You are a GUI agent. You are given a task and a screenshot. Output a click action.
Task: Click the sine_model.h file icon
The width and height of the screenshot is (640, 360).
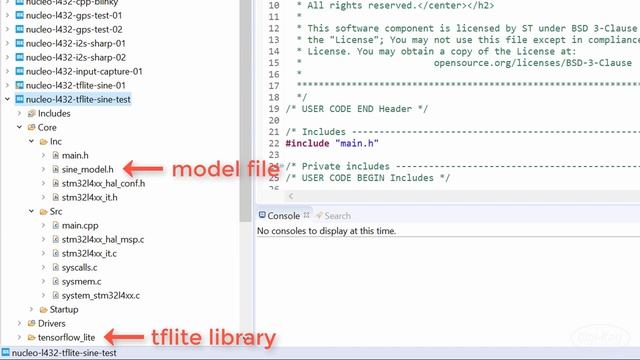pyautogui.click(x=56, y=169)
